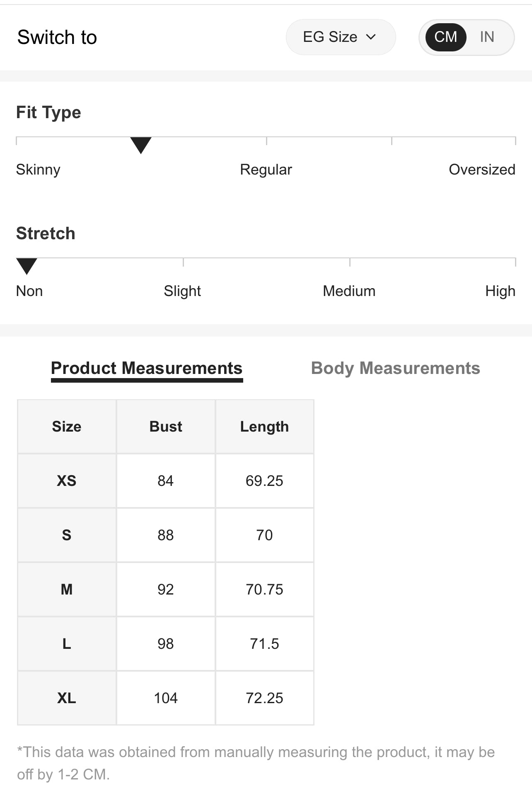Select the XL size row label
The image size is (532, 801).
[67, 698]
